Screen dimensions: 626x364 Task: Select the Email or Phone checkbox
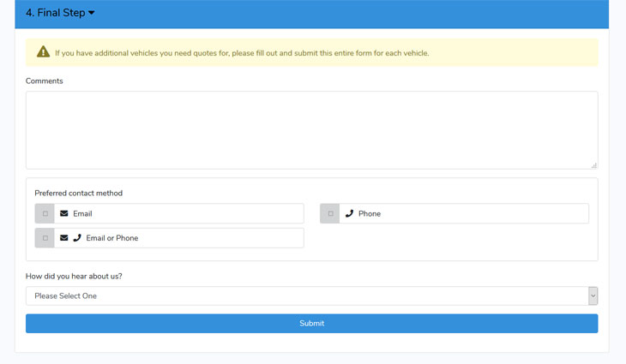[45, 238]
